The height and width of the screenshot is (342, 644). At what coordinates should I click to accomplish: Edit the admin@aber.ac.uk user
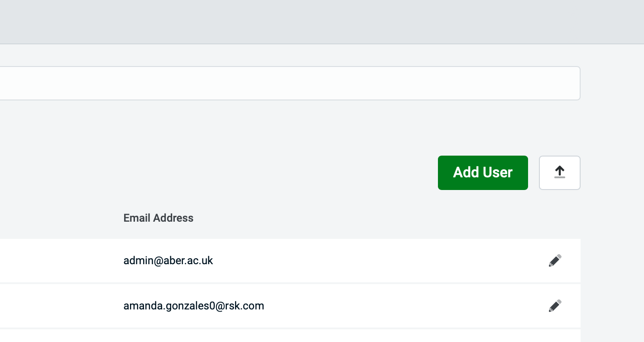tap(555, 261)
